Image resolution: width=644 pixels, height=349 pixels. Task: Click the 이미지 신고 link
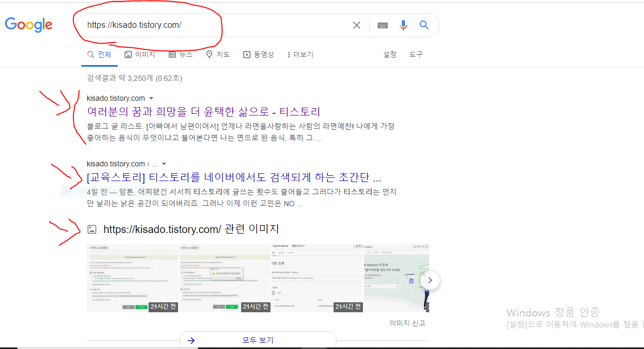(x=408, y=323)
